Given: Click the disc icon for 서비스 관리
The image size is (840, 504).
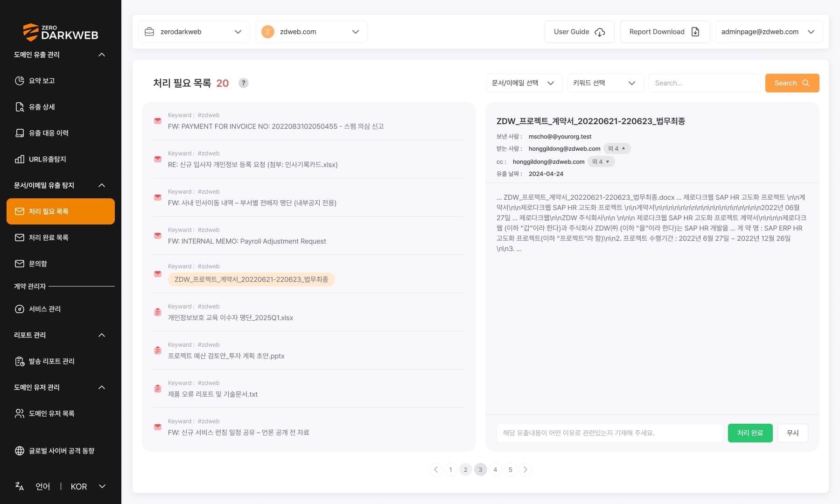Looking at the screenshot, I should click(x=20, y=309).
